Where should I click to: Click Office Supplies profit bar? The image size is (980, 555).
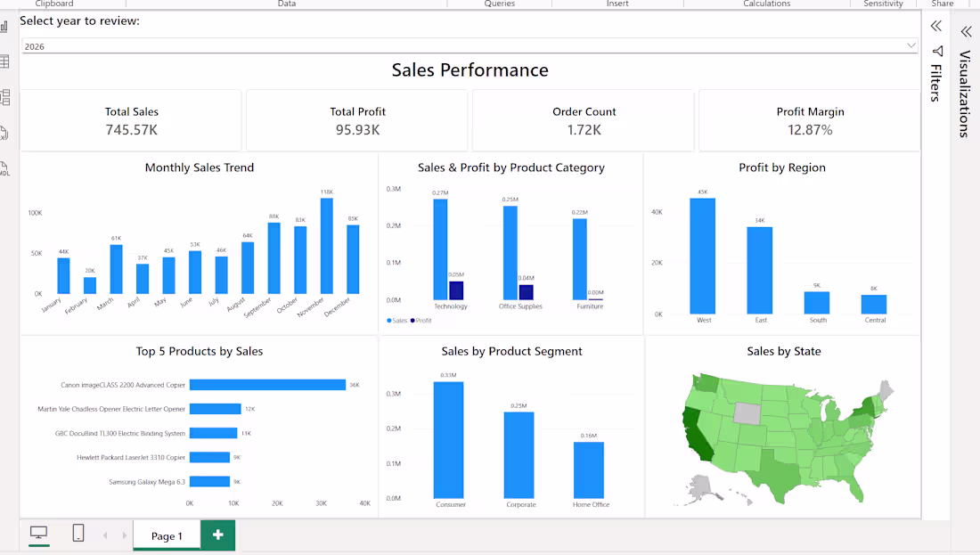point(527,292)
